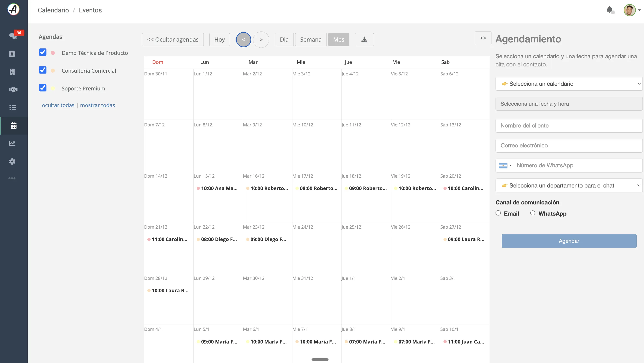Click the << Ocultar agendas button

[173, 39]
